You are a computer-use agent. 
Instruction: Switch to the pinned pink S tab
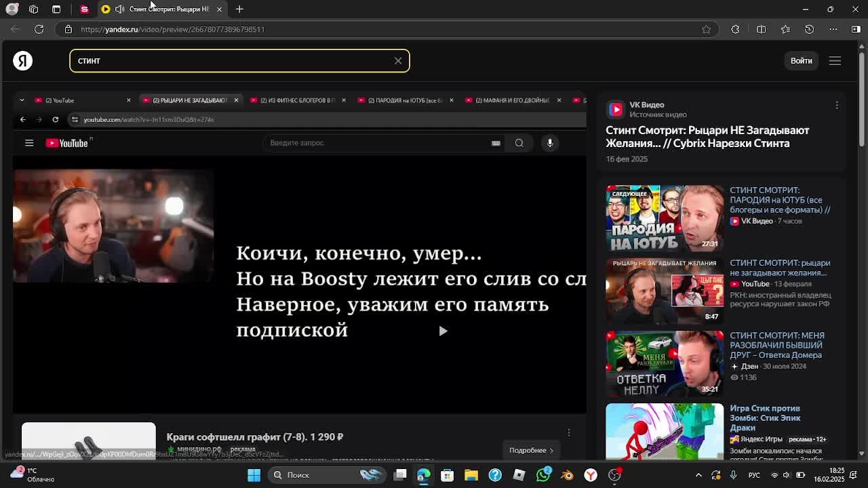click(x=84, y=9)
